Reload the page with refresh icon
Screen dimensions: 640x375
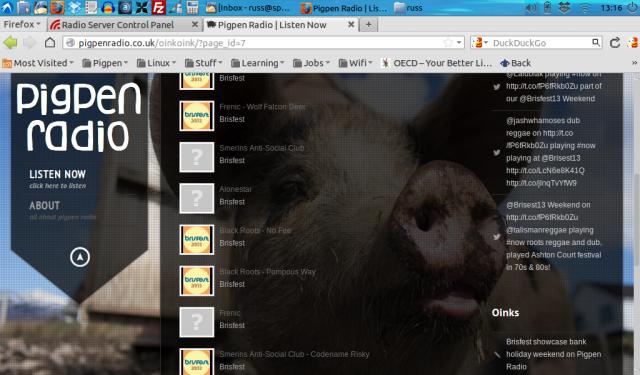coord(615,42)
